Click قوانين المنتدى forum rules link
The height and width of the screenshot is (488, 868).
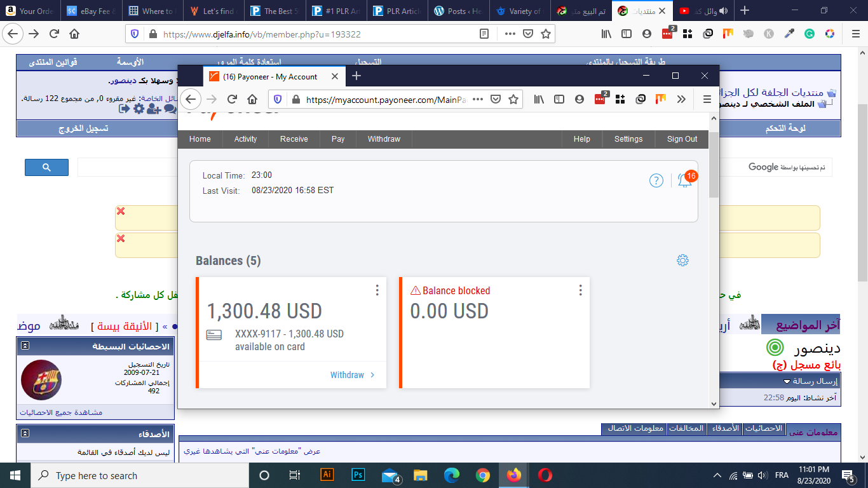(x=53, y=62)
